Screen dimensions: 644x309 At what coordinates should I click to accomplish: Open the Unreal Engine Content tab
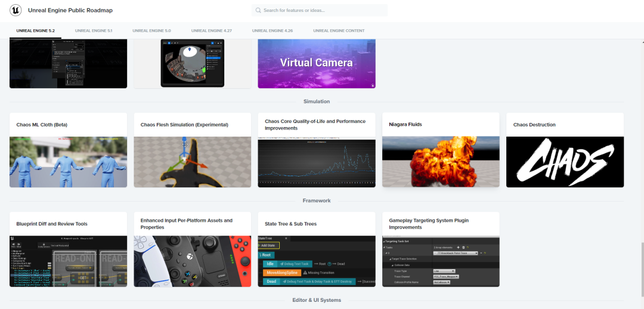pyautogui.click(x=339, y=31)
